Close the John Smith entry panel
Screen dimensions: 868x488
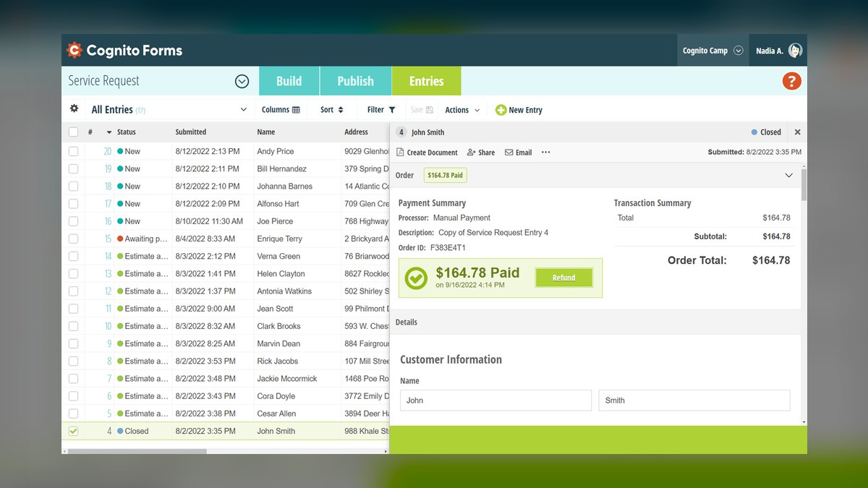coord(797,132)
